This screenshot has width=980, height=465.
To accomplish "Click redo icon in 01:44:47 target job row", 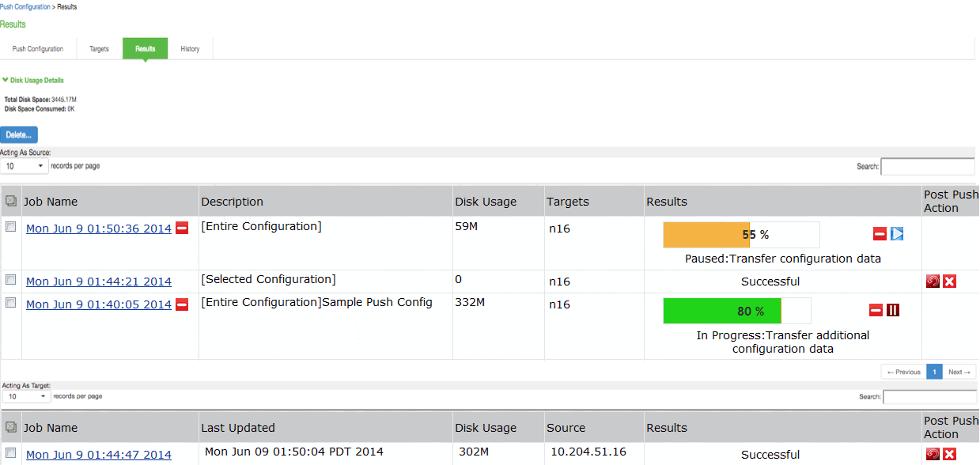I will 933,454.
